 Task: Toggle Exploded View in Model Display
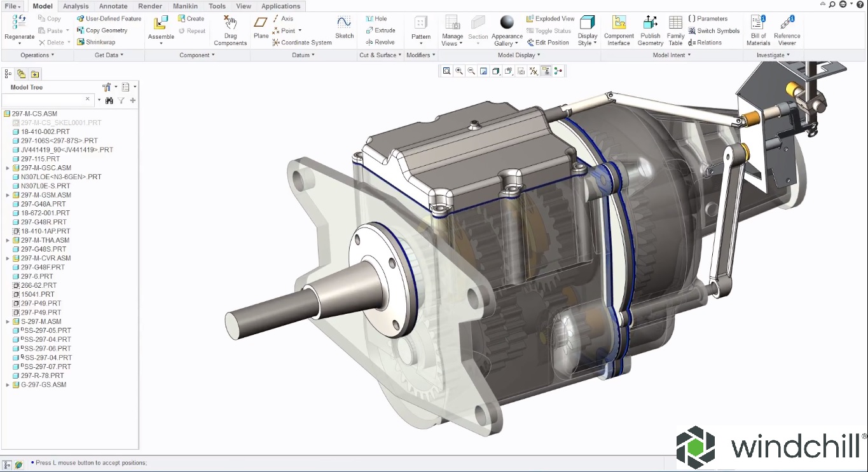tap(550, 18)
